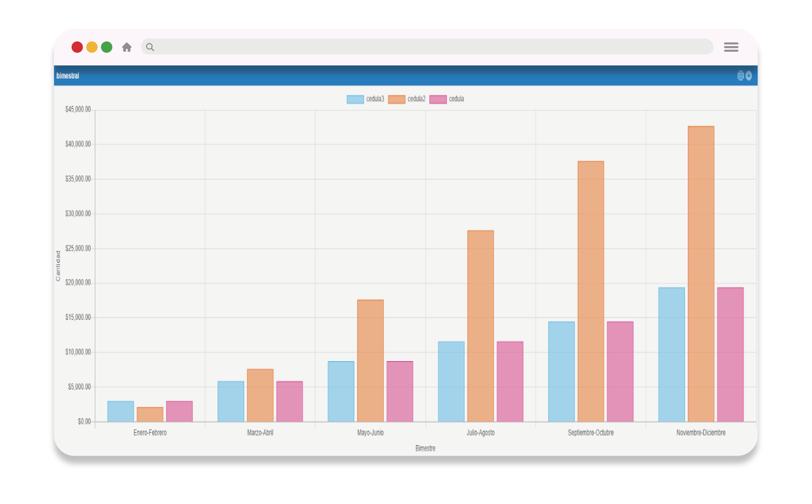Hide the cedula series via pink legend
Viewport: 812px width, 504px height.
438,99
